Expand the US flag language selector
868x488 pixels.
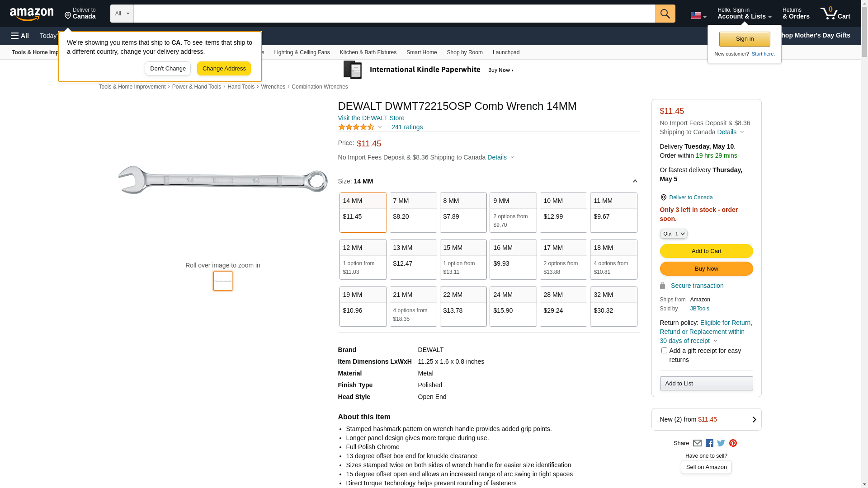(x=698, y=15)
